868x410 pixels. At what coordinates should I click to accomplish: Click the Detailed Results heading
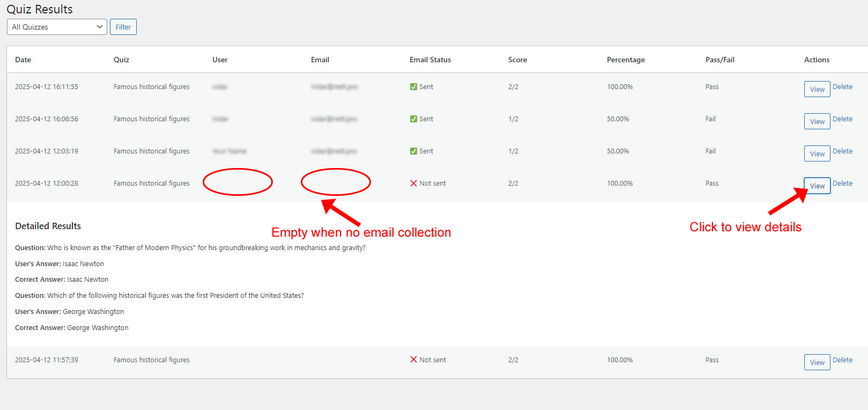pyautogui.click(x=48, y=226)
